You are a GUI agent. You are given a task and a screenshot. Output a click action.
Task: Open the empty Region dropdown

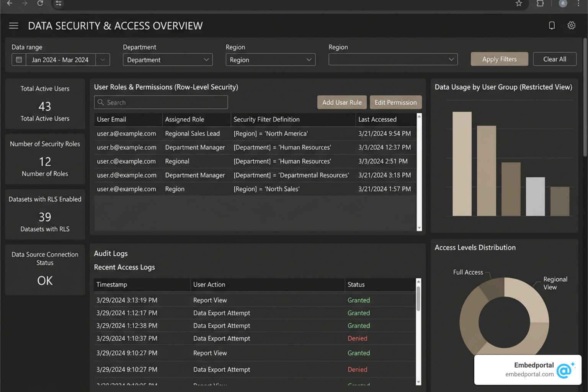(393, 59)
